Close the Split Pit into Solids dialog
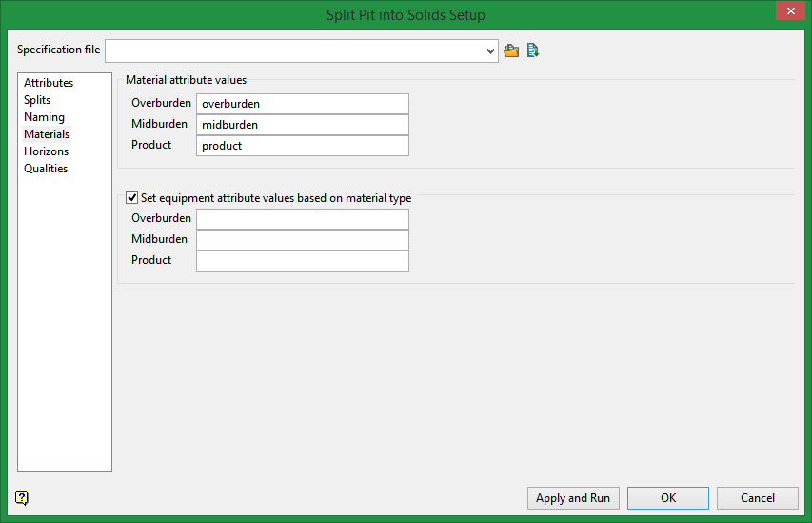Image resolution: width=812 pixels, height=523 pixels. (x=788, y=12)
